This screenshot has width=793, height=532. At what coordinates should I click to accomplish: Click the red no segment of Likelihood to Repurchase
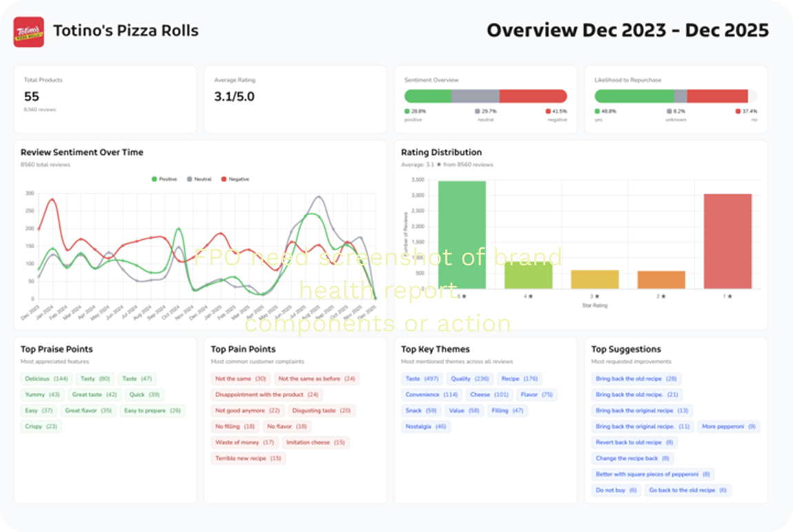717,96
